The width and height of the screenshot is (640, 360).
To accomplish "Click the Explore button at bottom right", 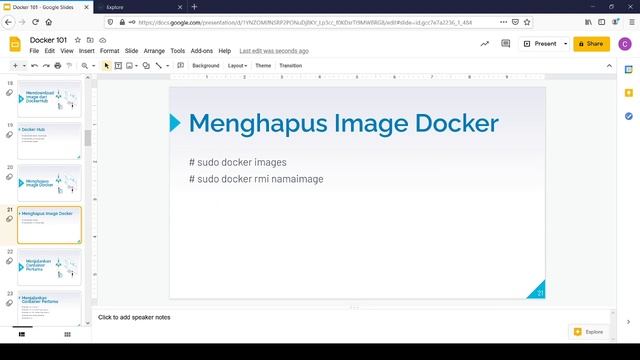I will click(589, 332).
